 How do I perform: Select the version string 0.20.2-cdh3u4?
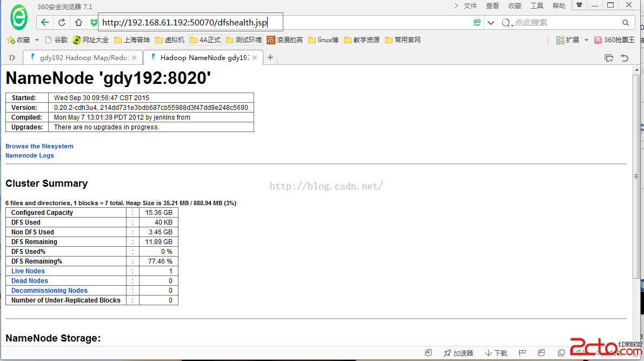pos(75,108)
